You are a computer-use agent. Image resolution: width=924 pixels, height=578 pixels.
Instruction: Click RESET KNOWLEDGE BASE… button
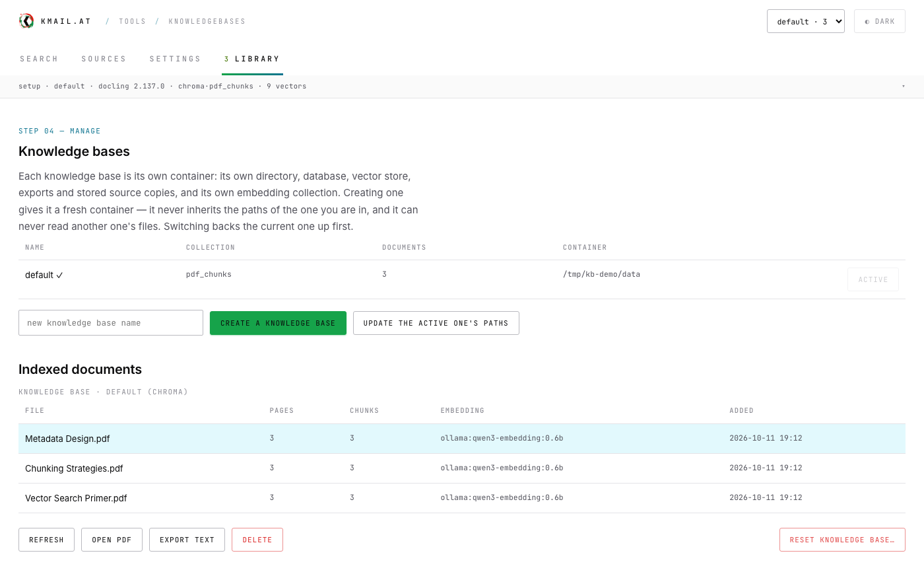842,540
